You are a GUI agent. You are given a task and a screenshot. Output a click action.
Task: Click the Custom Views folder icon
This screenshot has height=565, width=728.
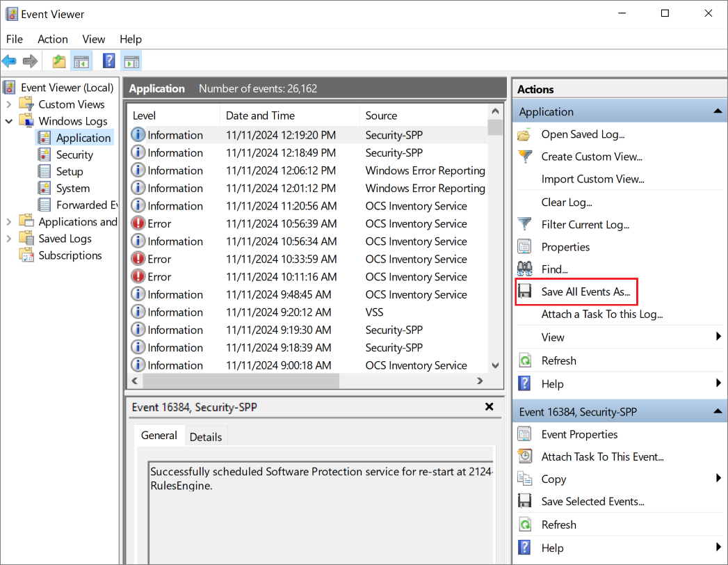point(27,104)
